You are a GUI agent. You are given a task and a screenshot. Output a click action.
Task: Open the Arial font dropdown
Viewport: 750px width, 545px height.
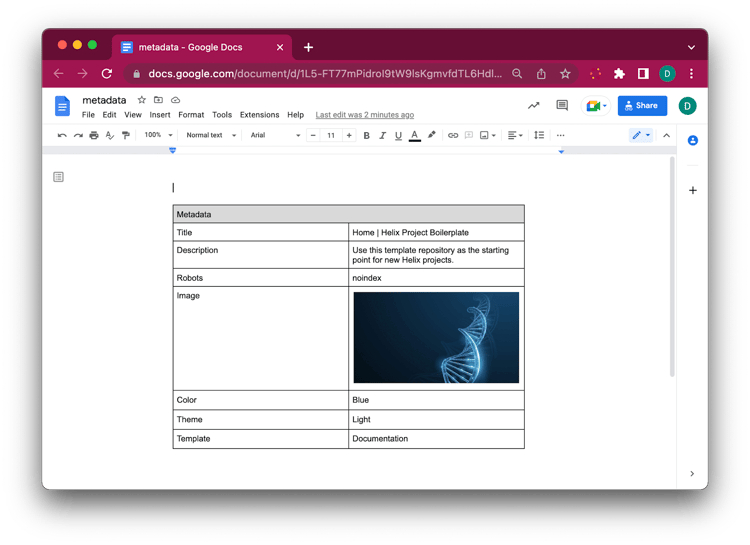pos(274,135)
